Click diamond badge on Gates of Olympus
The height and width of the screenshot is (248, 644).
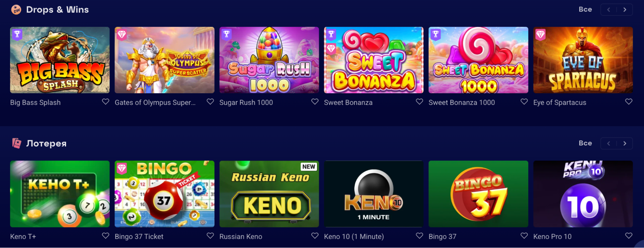122,35
